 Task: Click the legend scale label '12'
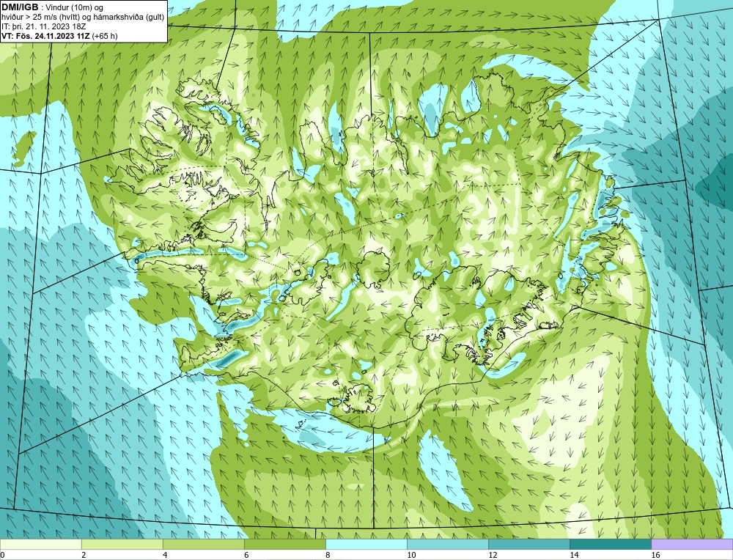[493, 555]
